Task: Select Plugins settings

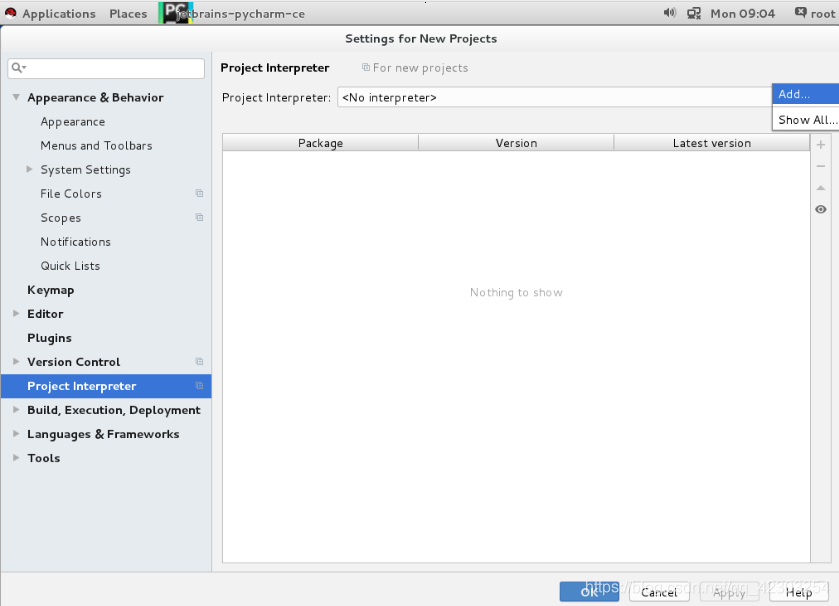Action: (49, 338)
